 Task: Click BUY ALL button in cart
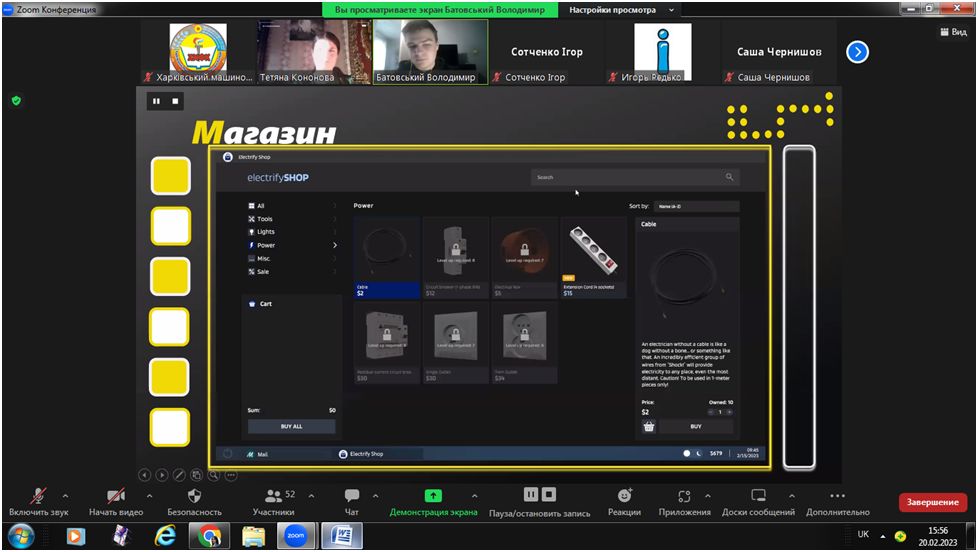(291, 427)
